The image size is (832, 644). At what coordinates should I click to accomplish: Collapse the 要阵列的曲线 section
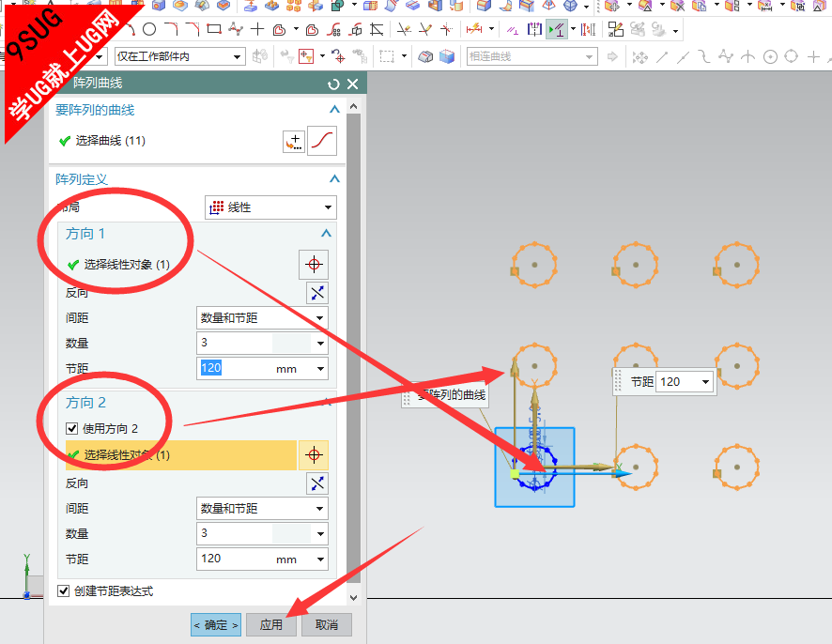(334, 109)
